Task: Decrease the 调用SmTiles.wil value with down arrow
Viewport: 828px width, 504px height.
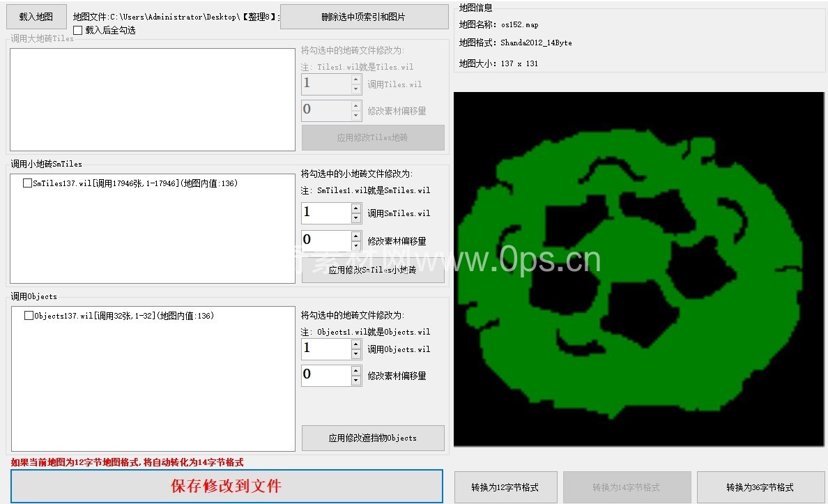Action: [356, 218]
